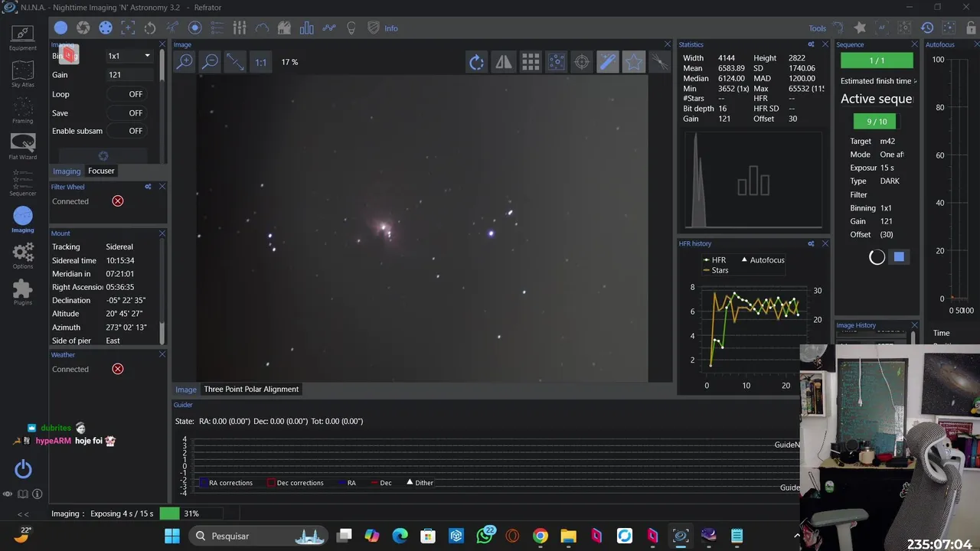Toggle Save OFF switch
Image resolution: width=980 pixels, height=551 pixels.
[x=127, y=112]
